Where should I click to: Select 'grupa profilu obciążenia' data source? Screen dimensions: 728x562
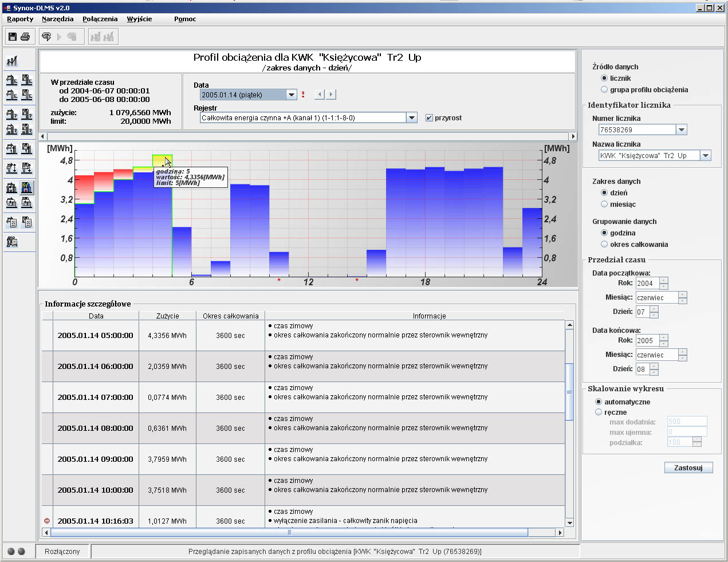coord(604,89)
